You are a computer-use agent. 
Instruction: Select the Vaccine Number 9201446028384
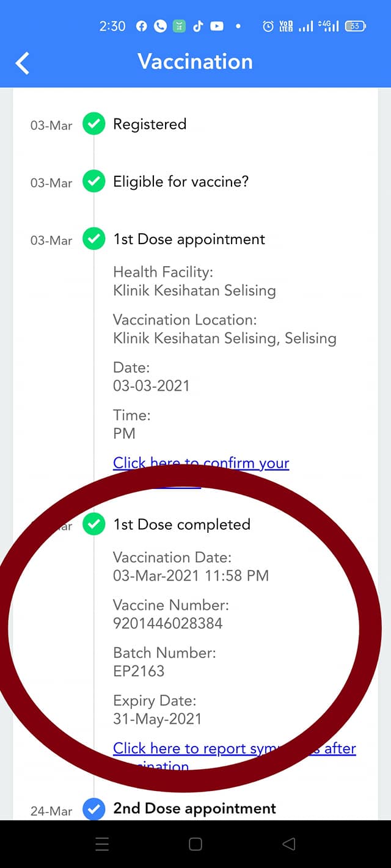point(167,623)
